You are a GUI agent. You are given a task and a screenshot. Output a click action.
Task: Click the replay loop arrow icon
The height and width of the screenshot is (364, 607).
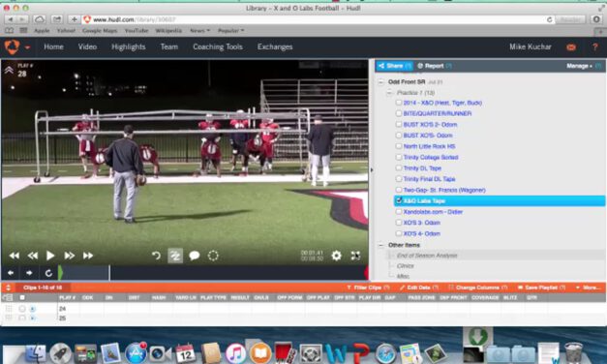[156, 256]
